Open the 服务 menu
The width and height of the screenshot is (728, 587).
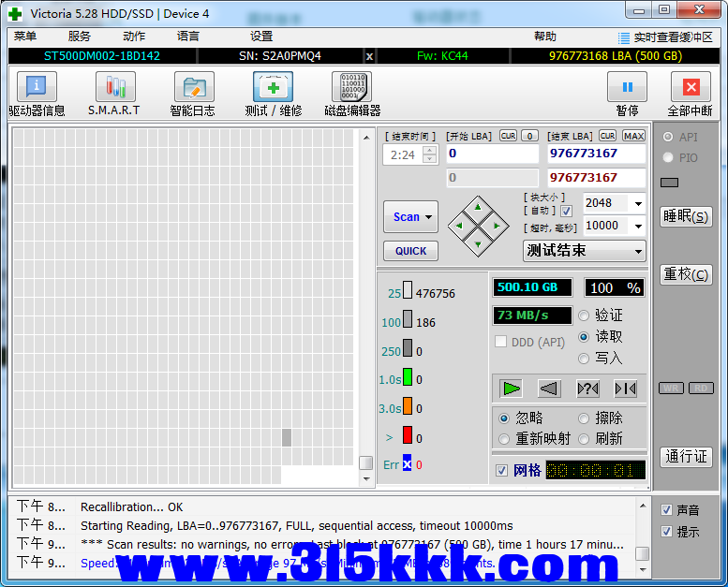pyautogui.click(x=80, y=37)
